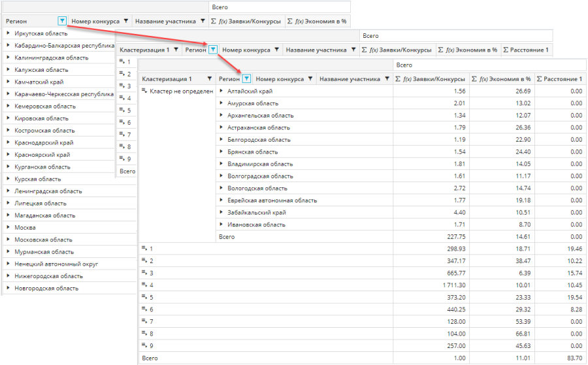Select Экономия в % column header above 26.69
Viewport: 588px width, 365px height.
click(502, 79)
